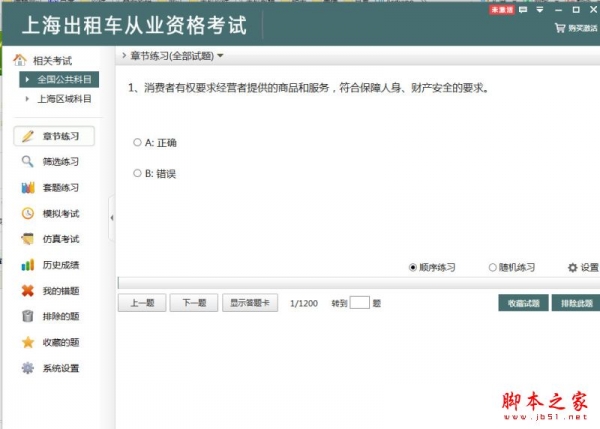
Task: Open the title bar dropdown menu arrow
Action: point(541,9)
